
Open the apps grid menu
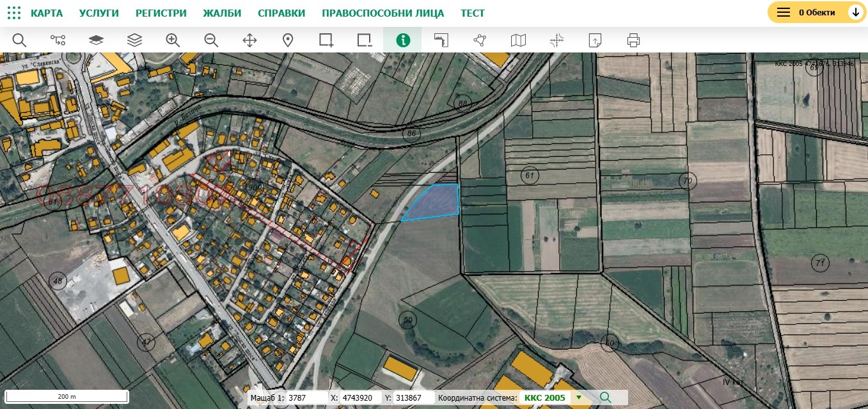click(x=13, y=13)
